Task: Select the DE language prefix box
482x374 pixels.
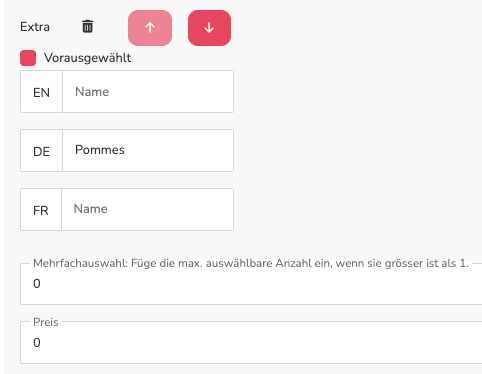Action: [x=41, y=151]
